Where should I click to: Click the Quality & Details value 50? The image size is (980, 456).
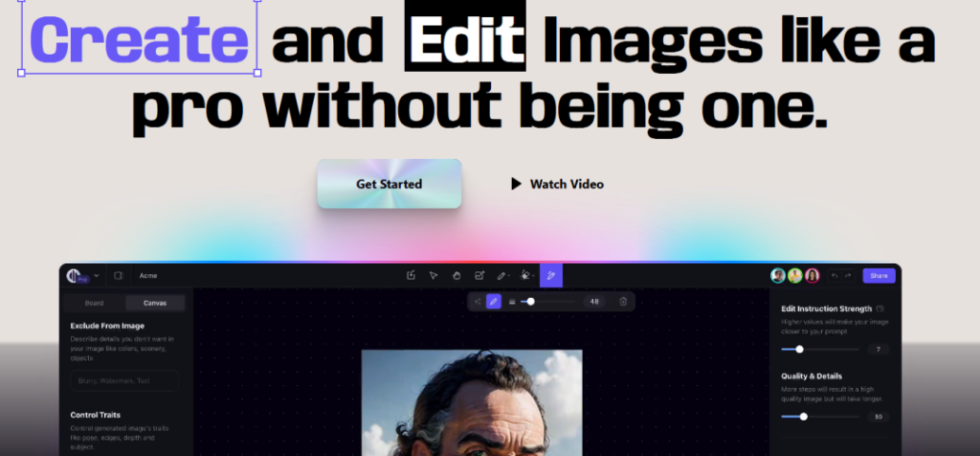879,417
